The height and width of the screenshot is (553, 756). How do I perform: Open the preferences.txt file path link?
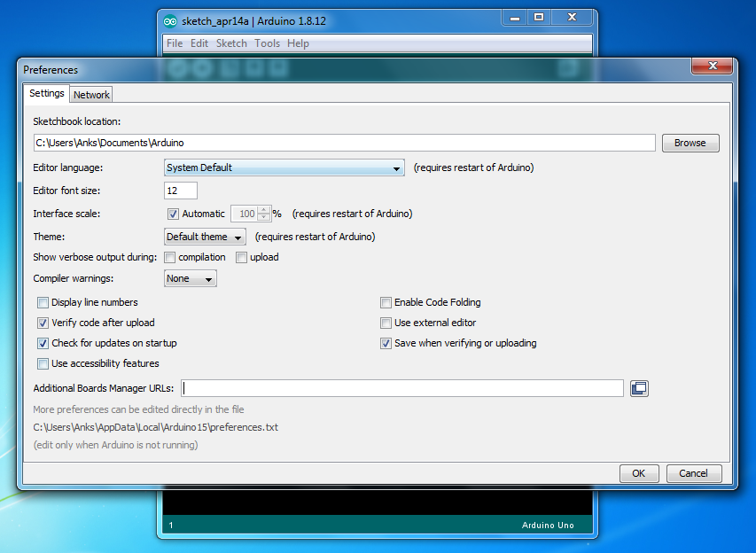point(155,427)
